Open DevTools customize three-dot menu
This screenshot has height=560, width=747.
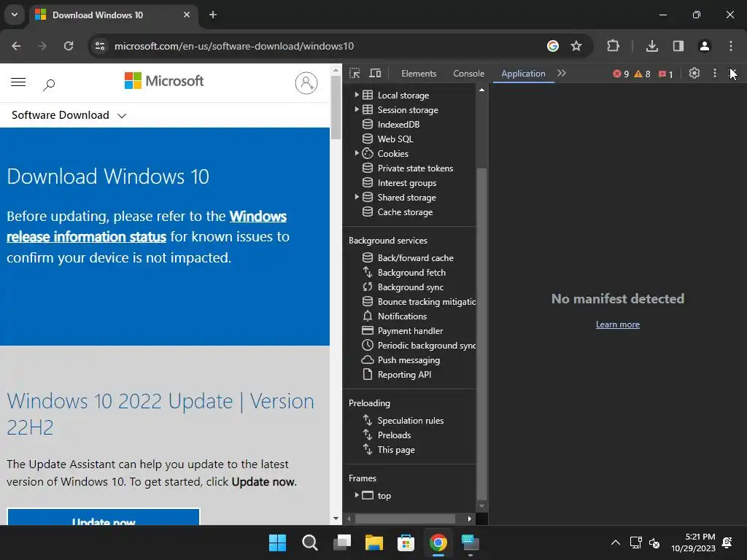(x=715, y=74)
